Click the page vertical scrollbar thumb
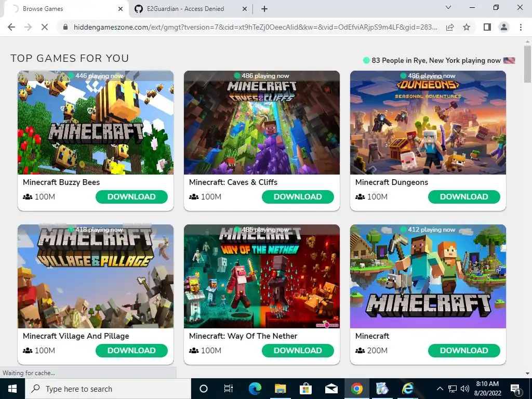532x399 pixels. tap(527, 64)
